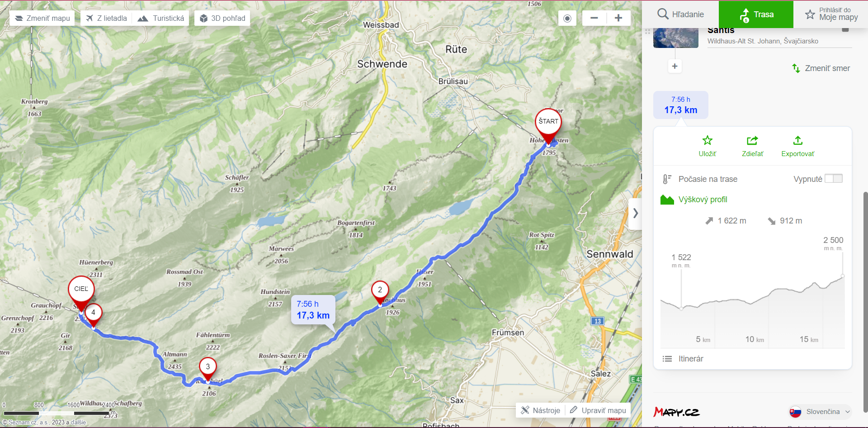
Task: Share route using Zdieľať icon
Action: point(752,146)
